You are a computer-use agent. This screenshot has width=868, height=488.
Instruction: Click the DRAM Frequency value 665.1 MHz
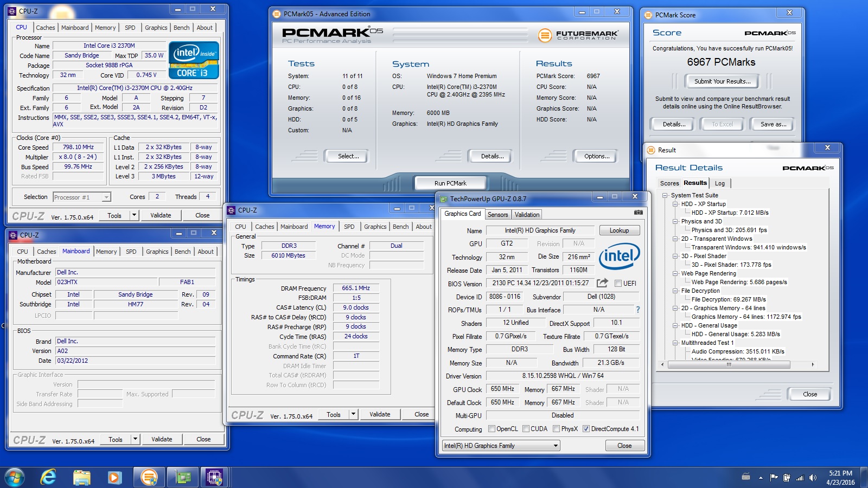point(356,288)
